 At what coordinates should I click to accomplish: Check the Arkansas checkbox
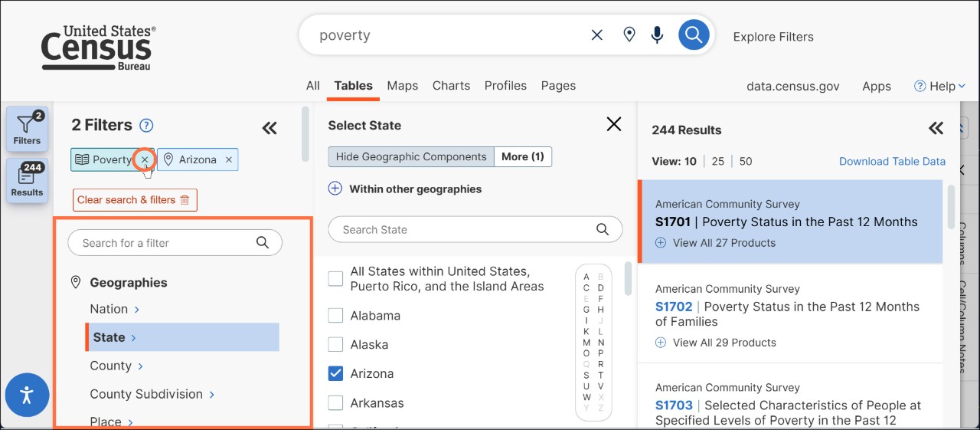[x=335, y=402]
